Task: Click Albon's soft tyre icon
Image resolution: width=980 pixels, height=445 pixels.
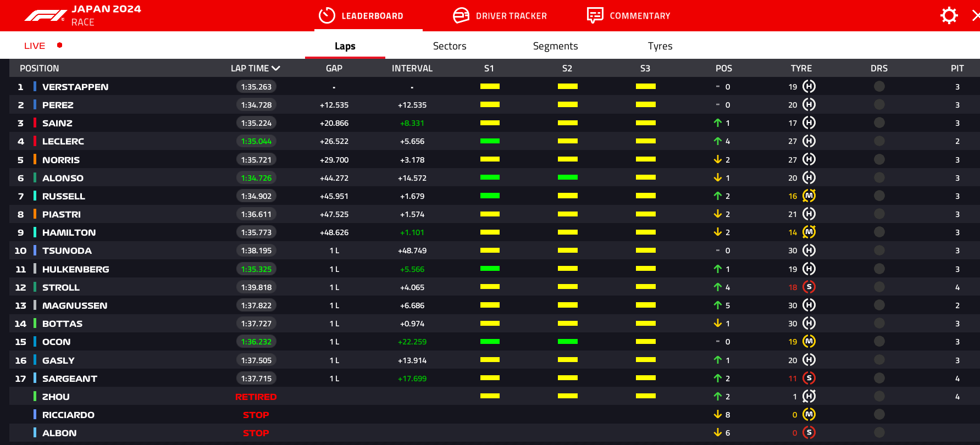Action: pyautogui.click(x=809, y=432)
